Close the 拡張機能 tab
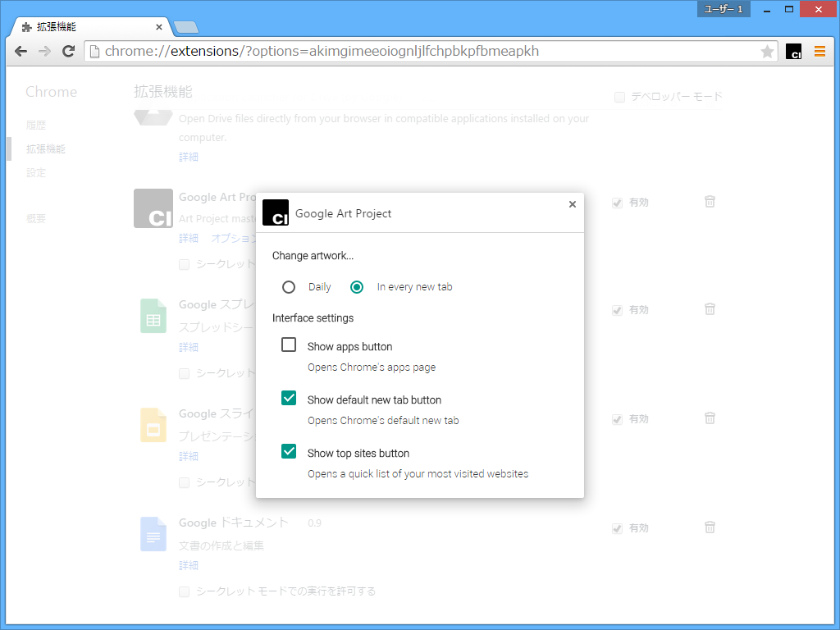The width and height of the screenshot is (840, 630). point(159,27)
